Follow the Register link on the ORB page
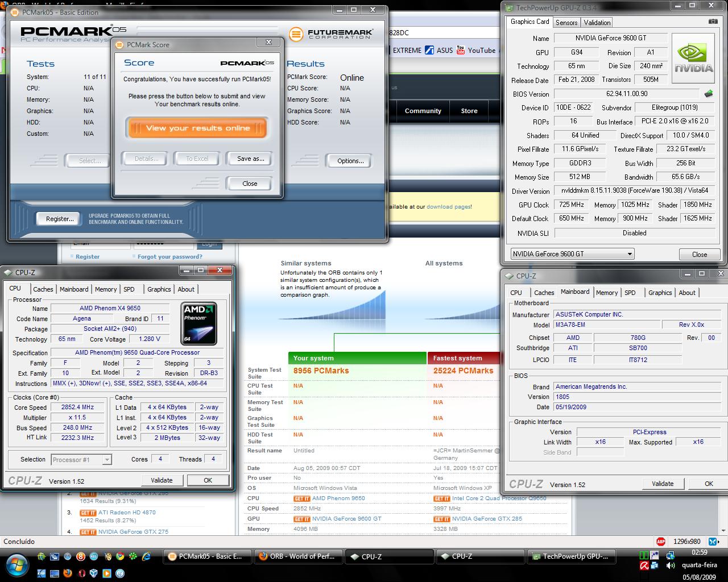The width and height of the screenshot is (728, 582). 87,256
